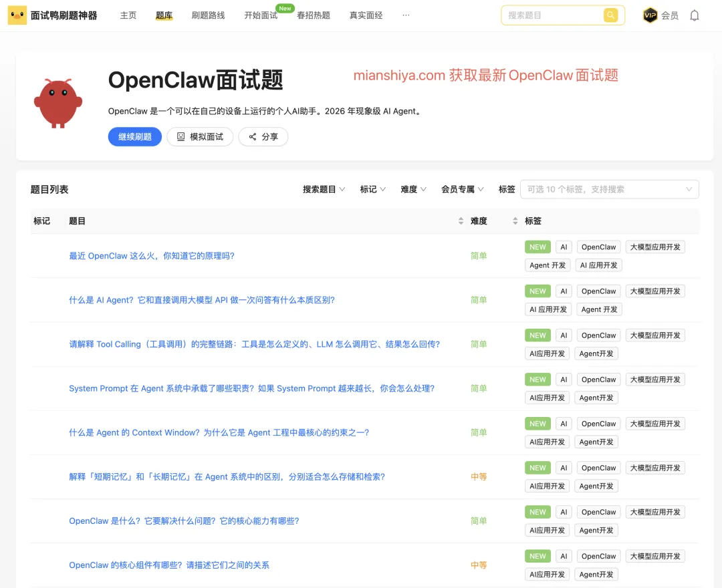Click the 标记 column header
722x588 pixels.
tap(41, 221)
